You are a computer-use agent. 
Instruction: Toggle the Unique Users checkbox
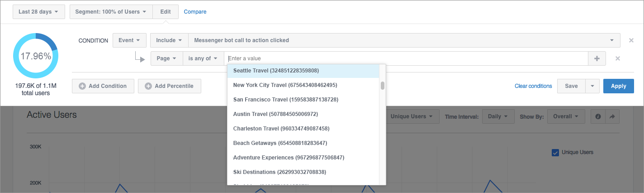555,152
